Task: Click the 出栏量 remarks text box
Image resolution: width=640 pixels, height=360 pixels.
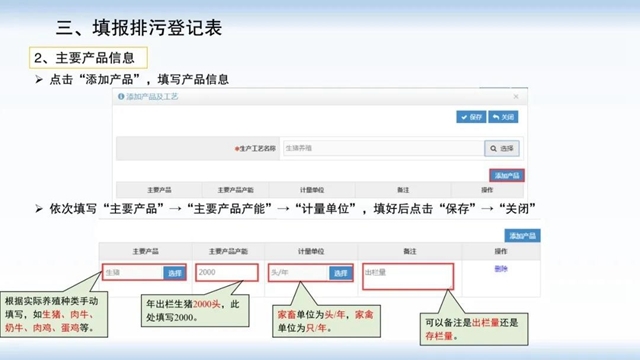Action: click(408, 277)
